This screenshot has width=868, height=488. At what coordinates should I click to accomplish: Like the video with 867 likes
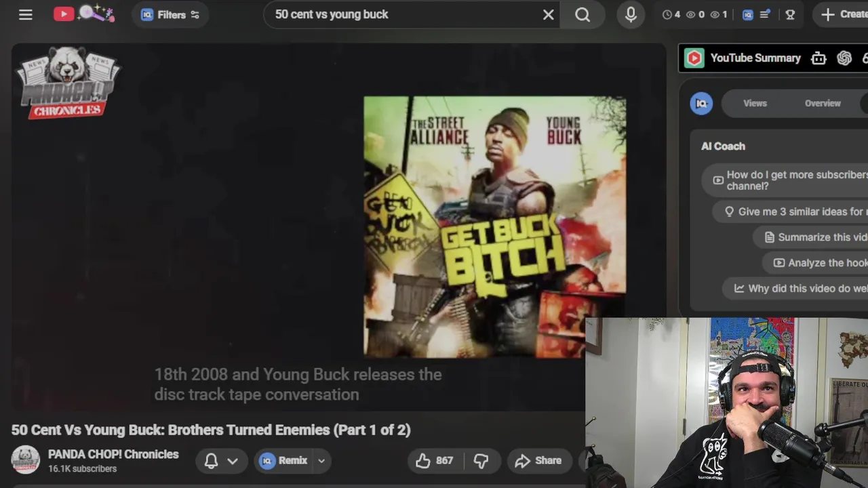click(434, 461)
